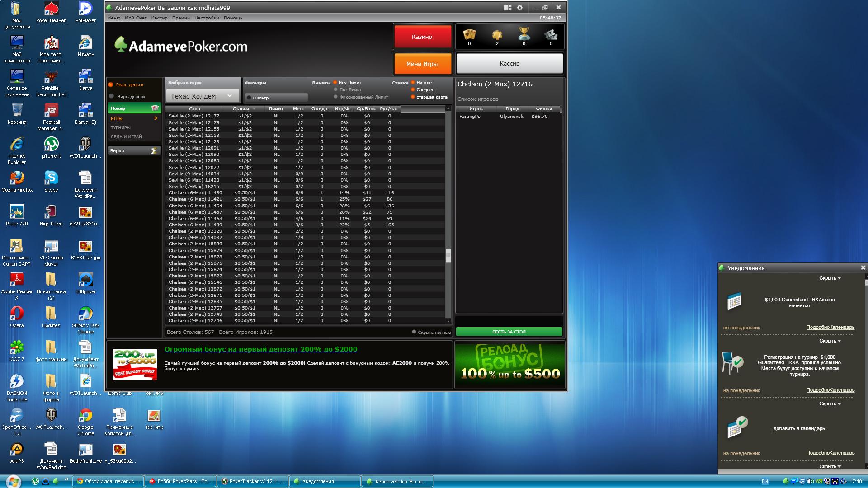
Task: Expand the Биржа sidebar item
Action: coord(134,150)
